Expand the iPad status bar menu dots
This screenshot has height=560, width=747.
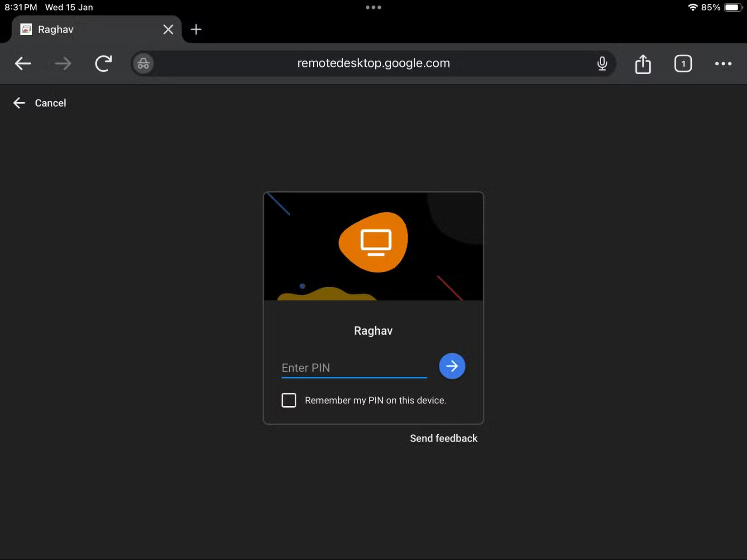click(373, 7)
